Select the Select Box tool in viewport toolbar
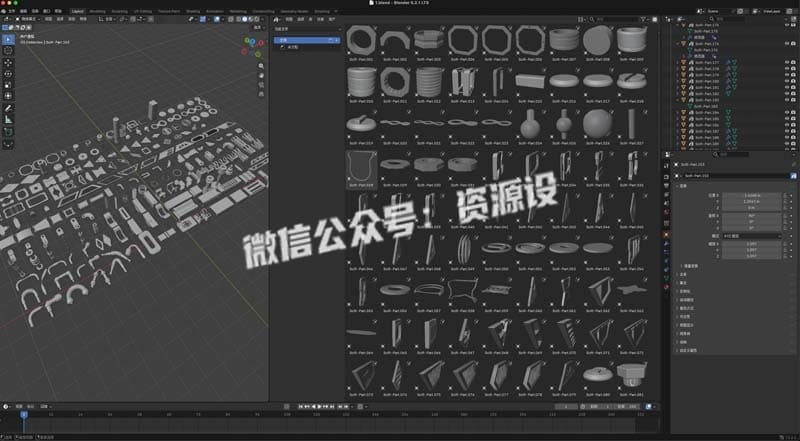 coord(9,40)
